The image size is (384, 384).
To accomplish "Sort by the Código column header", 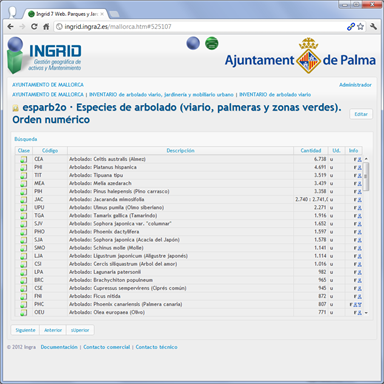I will pos(50,151).
